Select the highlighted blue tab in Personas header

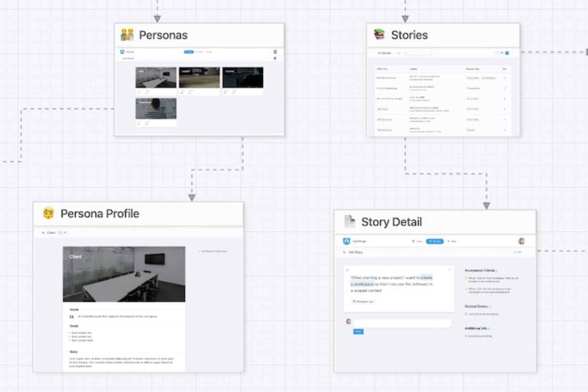[x=189, y=52]
